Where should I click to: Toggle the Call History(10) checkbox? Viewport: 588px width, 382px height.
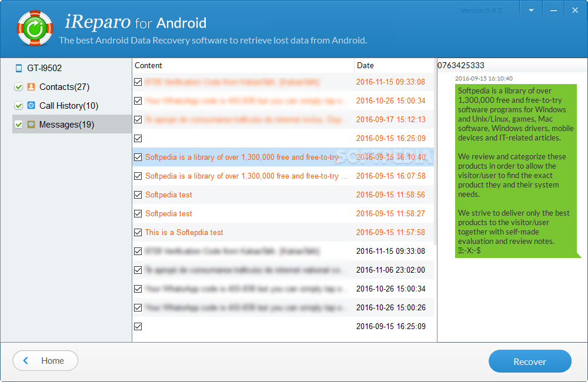[x=18, y=106]
